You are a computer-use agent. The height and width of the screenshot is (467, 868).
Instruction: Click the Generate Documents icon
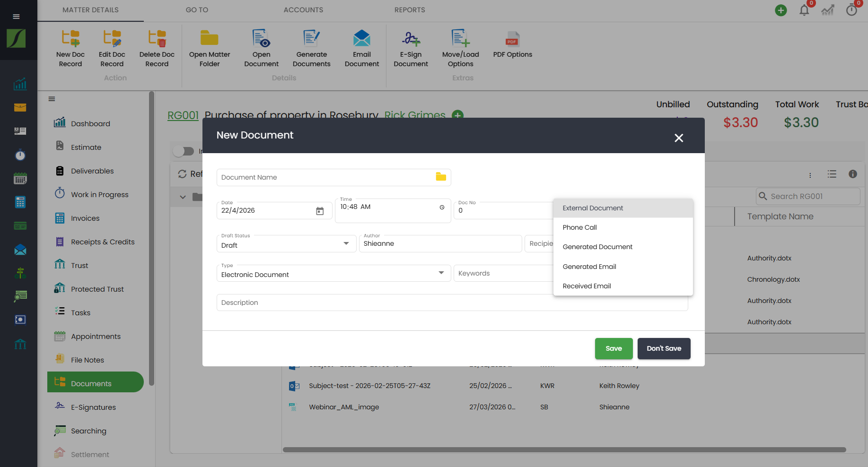coord(311,38)
